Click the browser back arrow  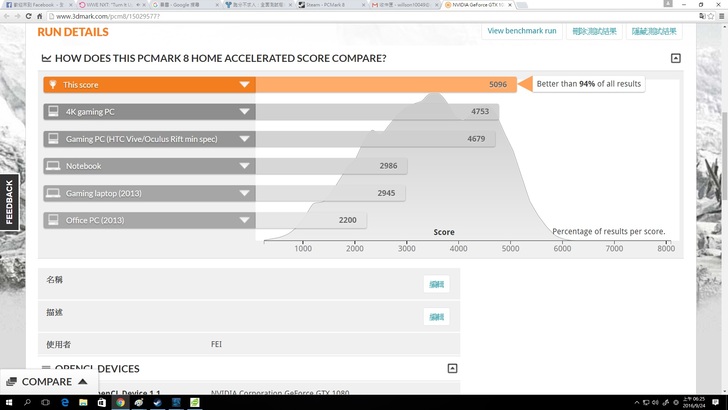6,16
